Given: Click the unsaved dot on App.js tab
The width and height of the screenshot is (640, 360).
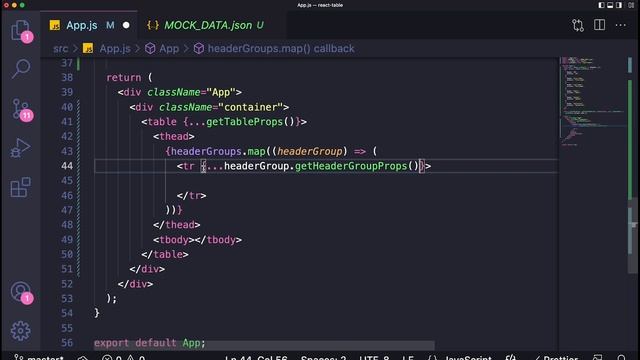Looking at the screenshot, I should 126,25.
